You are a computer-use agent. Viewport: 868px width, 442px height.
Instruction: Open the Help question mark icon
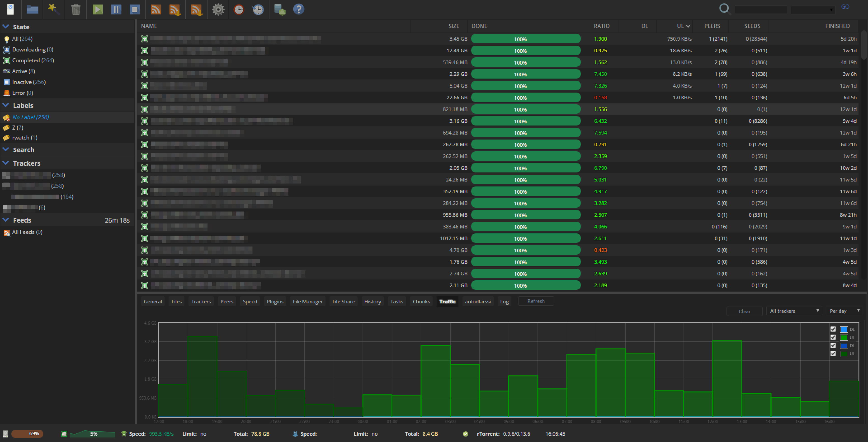point(299,9)
